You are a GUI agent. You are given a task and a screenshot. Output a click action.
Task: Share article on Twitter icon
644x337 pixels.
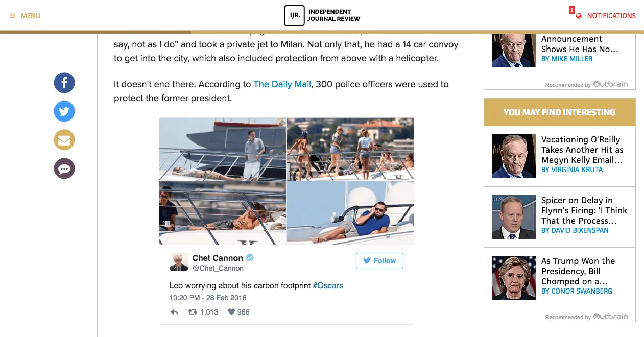[x=64, y=111]
